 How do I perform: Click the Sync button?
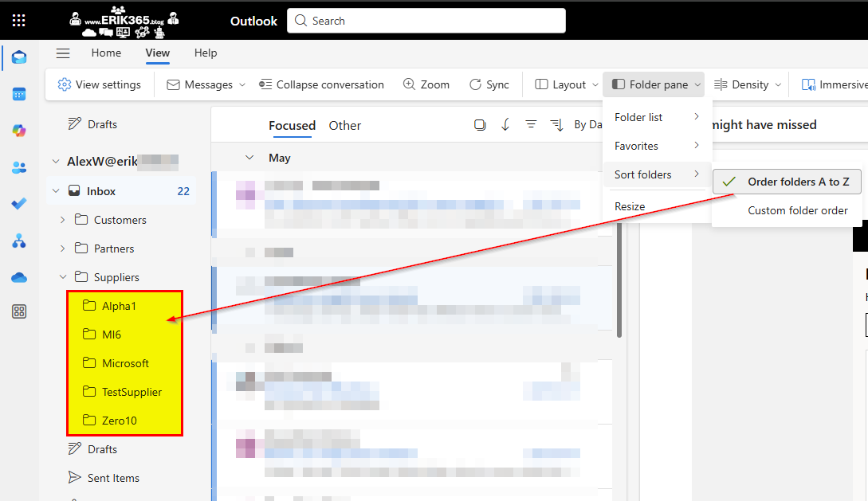coord(489,84)
